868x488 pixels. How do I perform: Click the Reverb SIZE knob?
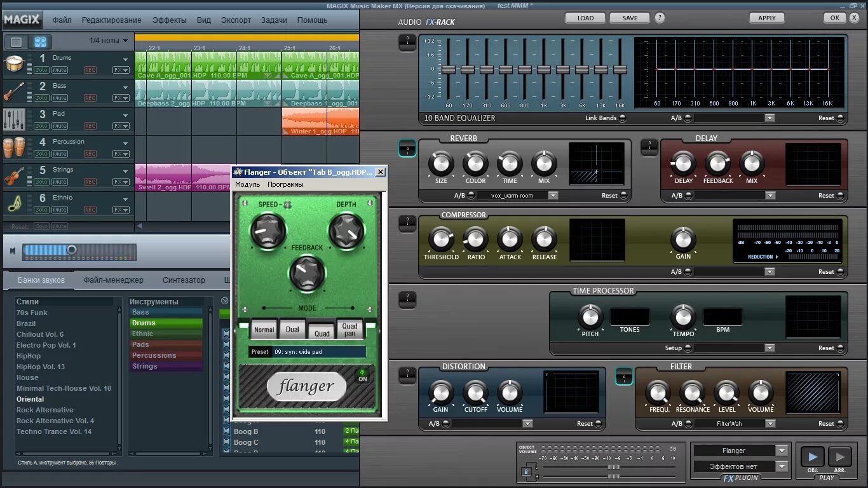tap(441, 164)
